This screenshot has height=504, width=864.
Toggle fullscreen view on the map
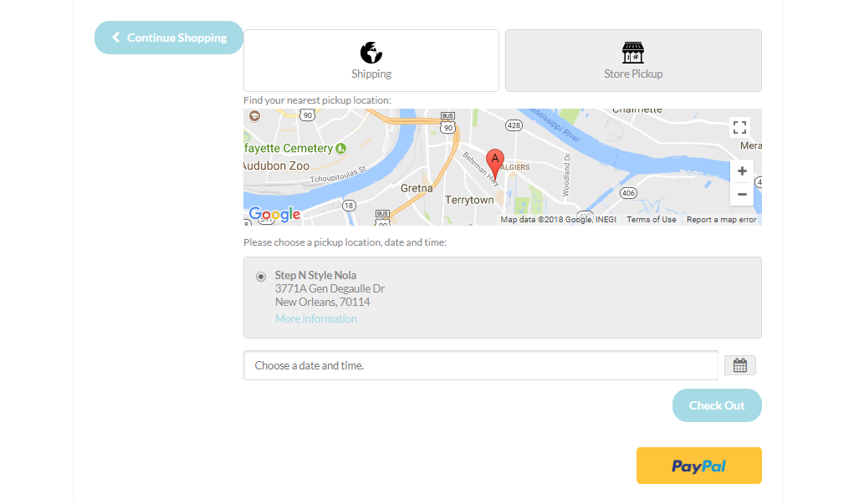[x=739, y=127]
